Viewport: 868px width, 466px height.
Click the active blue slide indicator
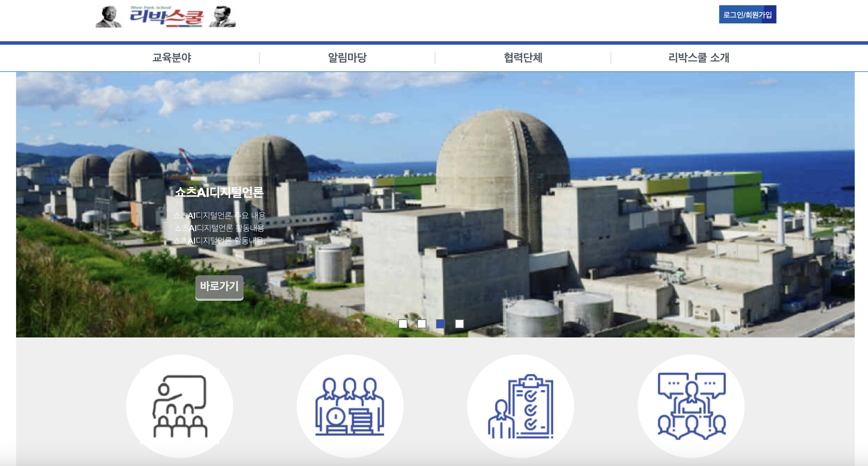pyautogui.click(x=441, y=324)
